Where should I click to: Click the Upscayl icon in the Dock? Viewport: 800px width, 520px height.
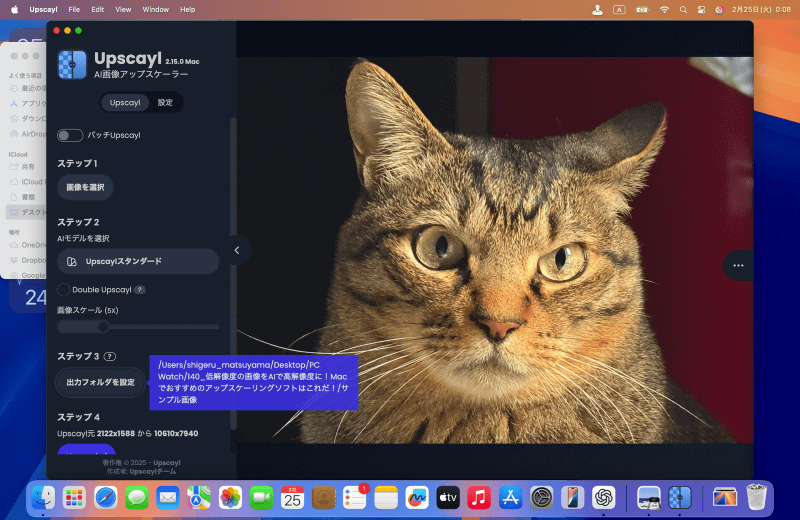680,498
